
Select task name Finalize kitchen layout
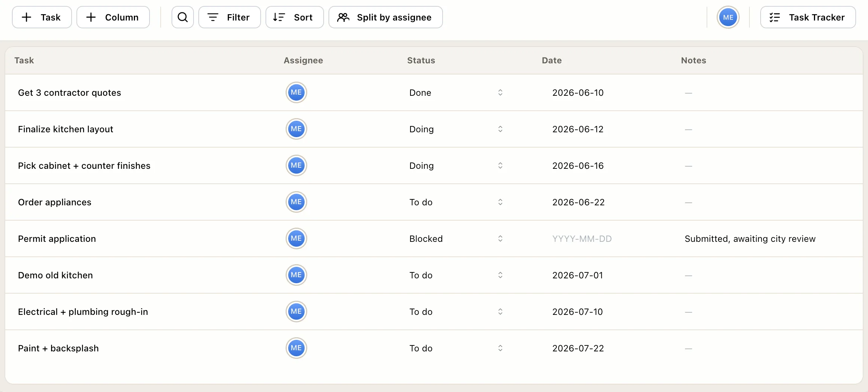coord(65,129)
